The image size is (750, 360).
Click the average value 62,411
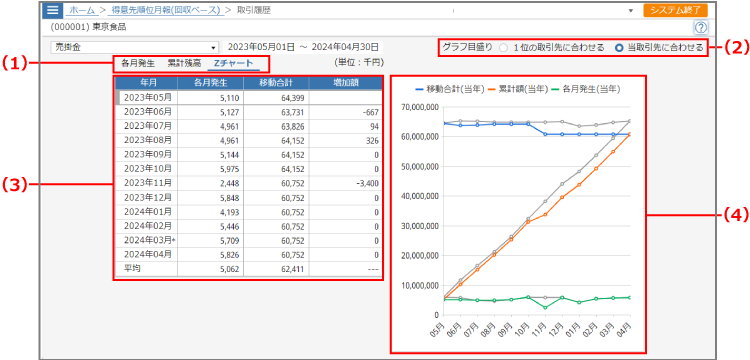click(x=292, y=269)
